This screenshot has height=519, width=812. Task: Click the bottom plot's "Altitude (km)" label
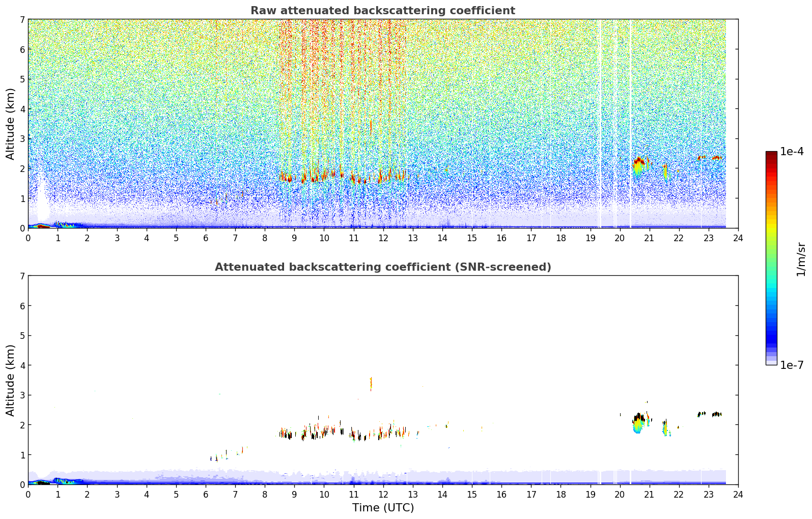pos(10,380)
